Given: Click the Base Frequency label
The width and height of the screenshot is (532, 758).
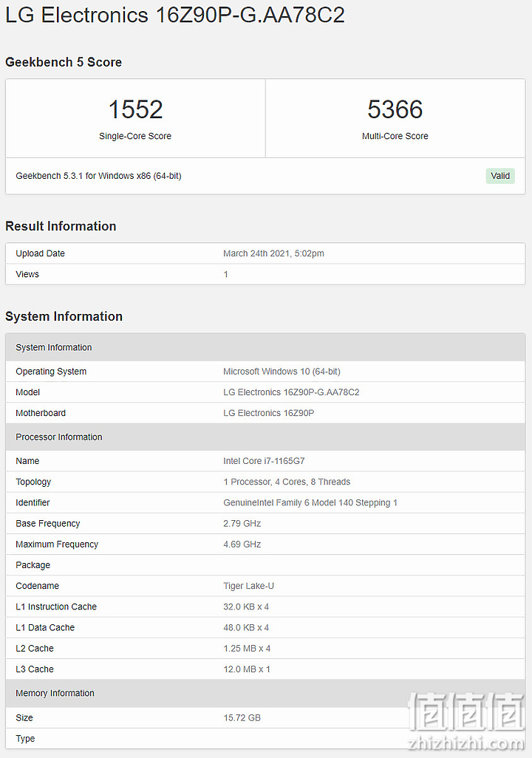Looking at the screenshot, I should click(x=48, y=524).
